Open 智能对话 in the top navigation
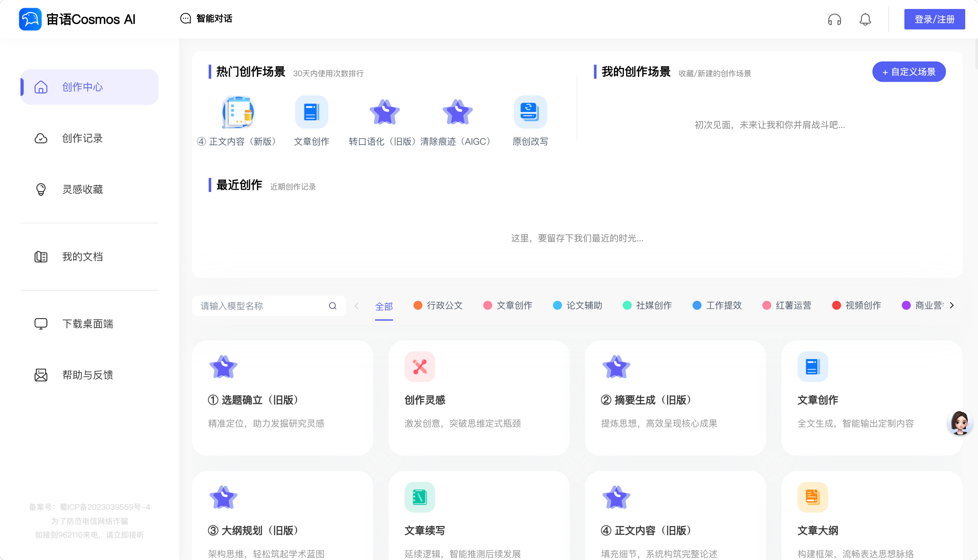Screen dimensions: 978x560 [x=206, y=19]
